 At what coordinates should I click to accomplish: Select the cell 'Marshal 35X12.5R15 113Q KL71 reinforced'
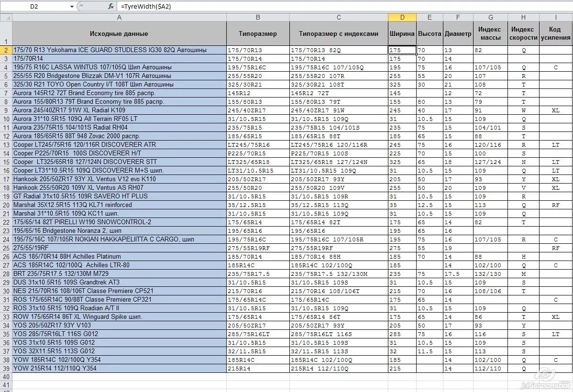tap(119, 205)
